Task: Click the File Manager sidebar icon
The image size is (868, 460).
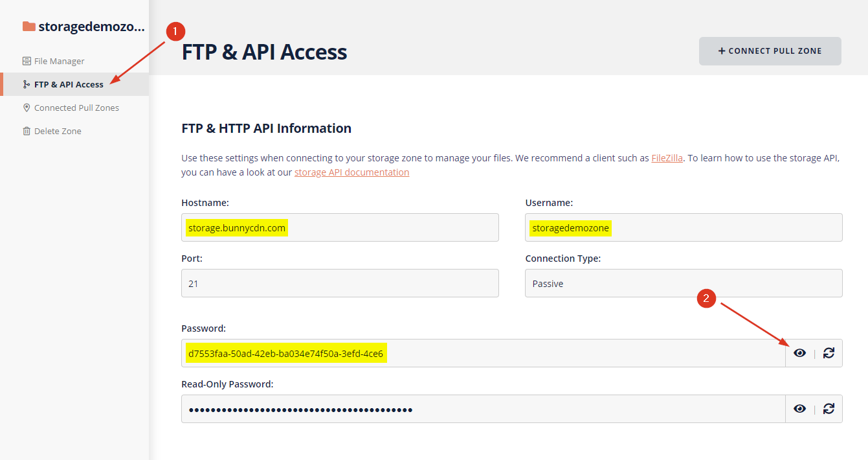Action: click(x=27, y=61)
